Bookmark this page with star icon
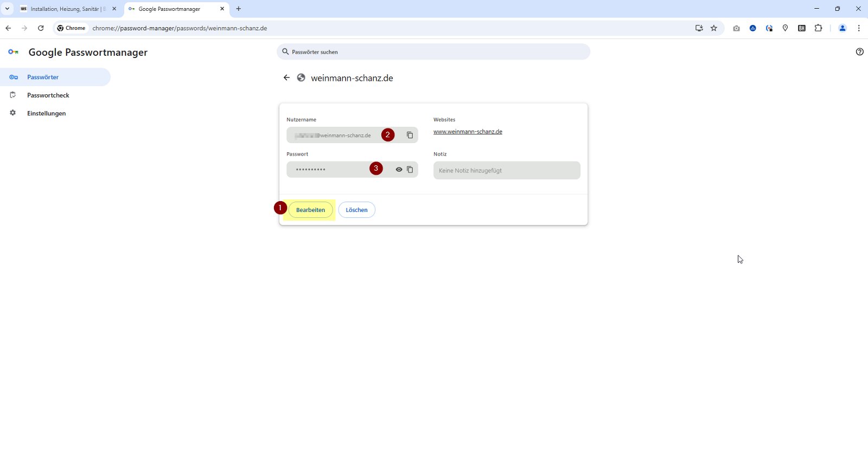Viewport: 868px width, 465px height. [714, 28]
